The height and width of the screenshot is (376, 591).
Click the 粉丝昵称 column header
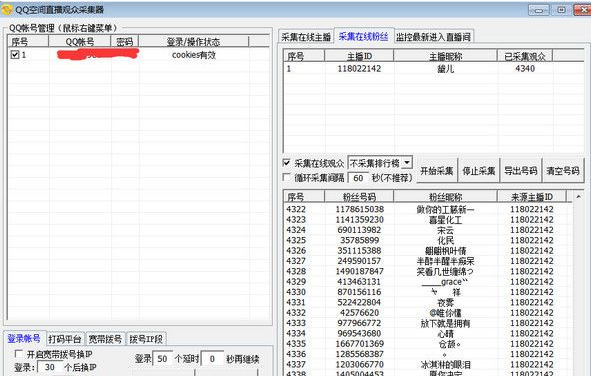point(445,197)
